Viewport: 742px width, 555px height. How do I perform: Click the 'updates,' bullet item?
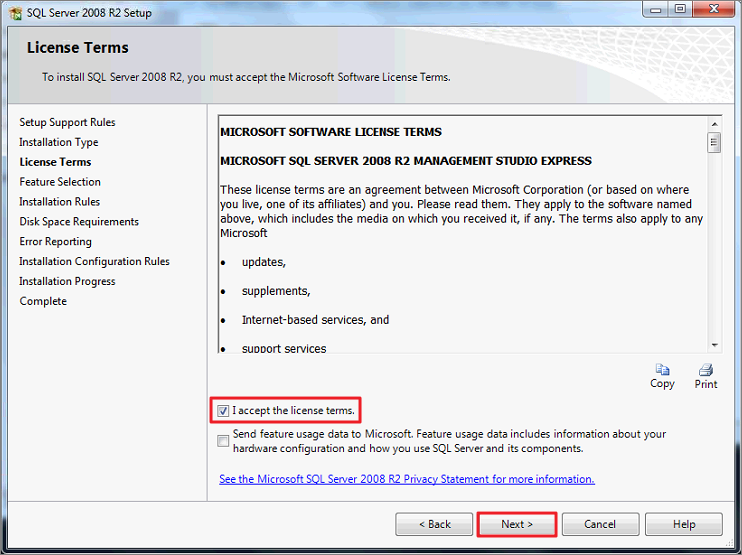(264, 262)
